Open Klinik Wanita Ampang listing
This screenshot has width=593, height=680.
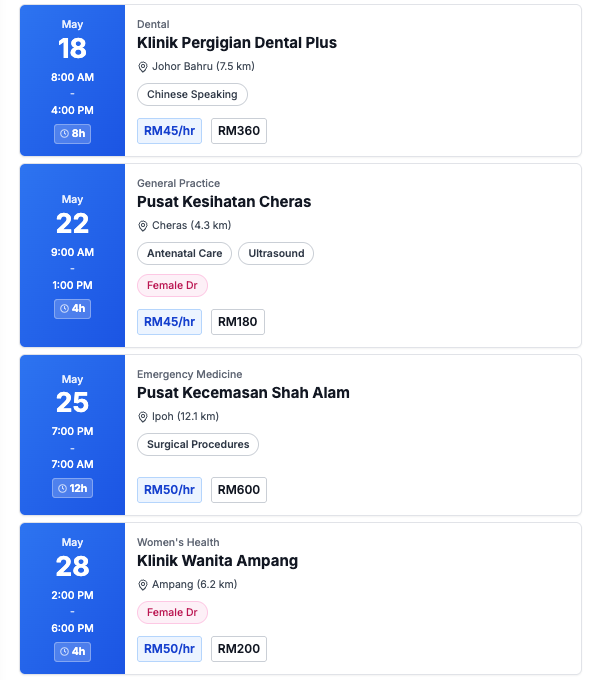[x=217, y=560]
